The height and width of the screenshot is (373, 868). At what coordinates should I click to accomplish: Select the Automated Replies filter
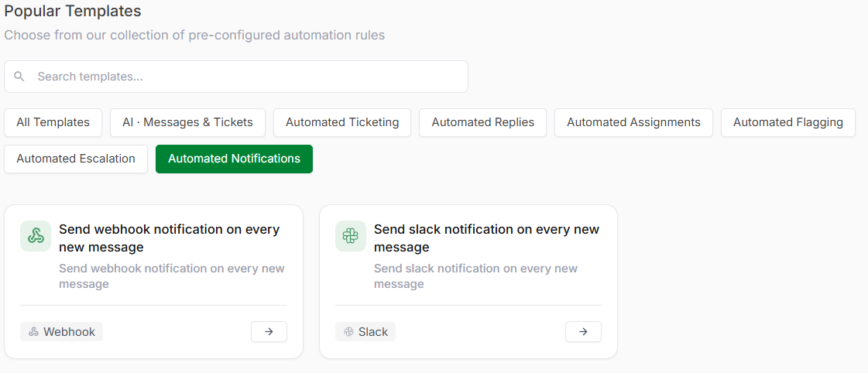[482, 122]
